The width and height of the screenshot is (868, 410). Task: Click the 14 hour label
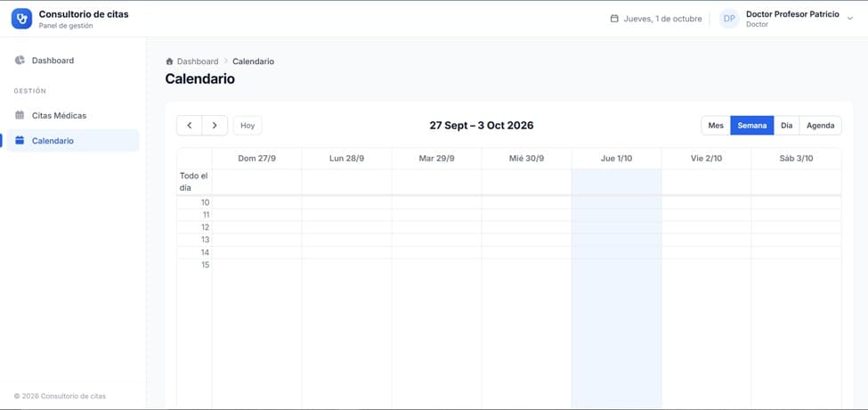(206, 252)
